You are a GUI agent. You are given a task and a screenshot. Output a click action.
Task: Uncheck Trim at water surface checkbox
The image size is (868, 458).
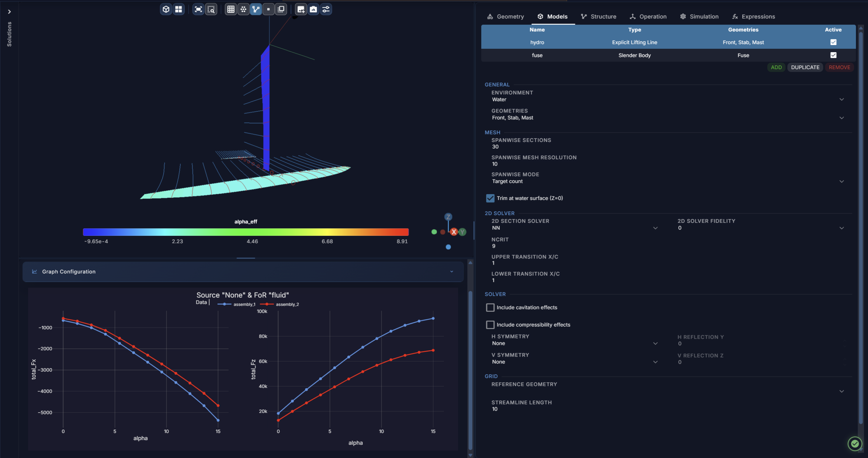point(490,198)
